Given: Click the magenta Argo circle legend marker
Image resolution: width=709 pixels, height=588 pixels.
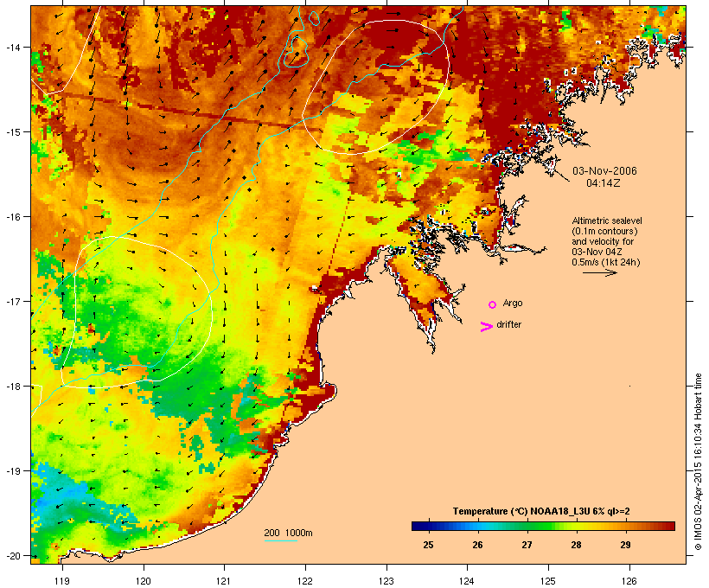Looking at the screenshot, I should click(x=493, y=304).
